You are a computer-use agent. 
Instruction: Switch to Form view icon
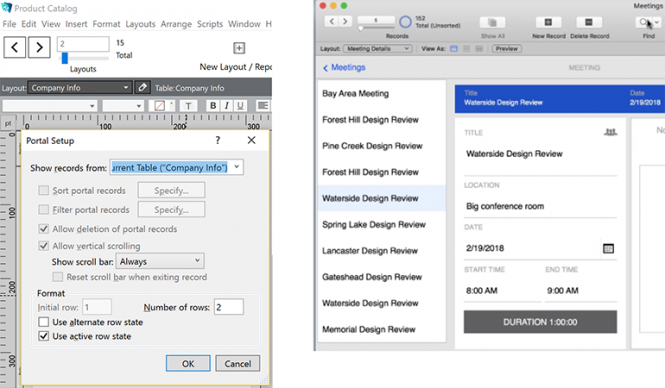[x=454, y=49]
